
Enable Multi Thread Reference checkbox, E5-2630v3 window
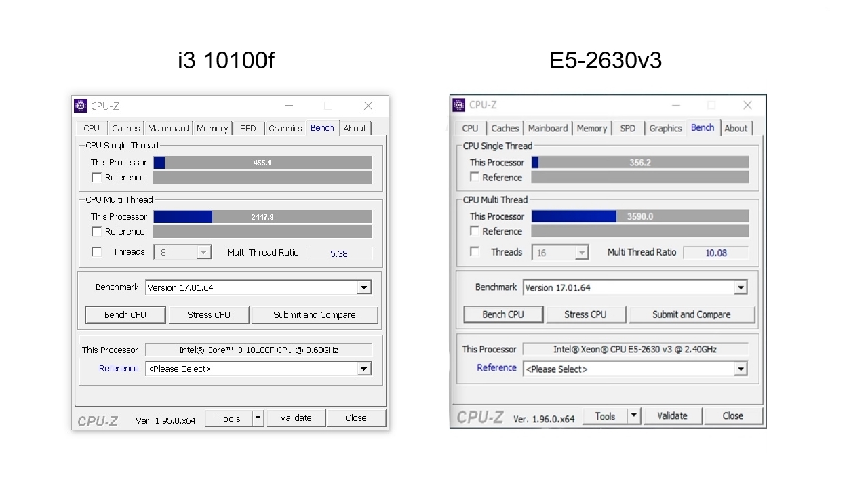click(x=475, y=231)
